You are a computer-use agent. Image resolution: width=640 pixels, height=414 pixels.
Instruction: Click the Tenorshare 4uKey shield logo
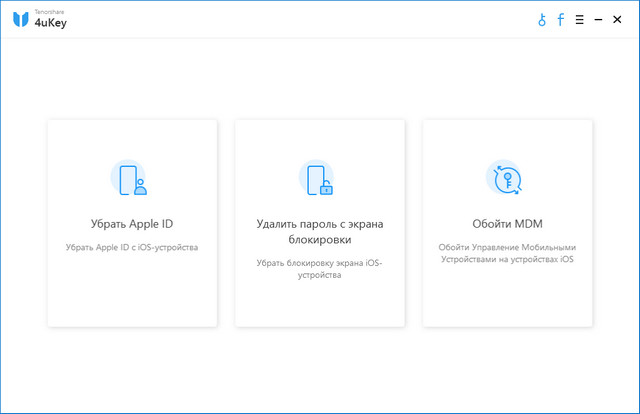point(21,19)
